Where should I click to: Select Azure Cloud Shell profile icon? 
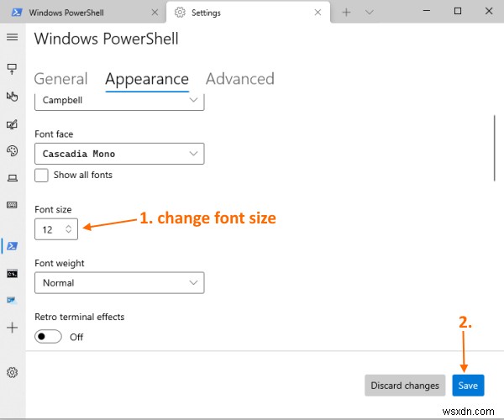pyautogui.click(x=13, y=300)
